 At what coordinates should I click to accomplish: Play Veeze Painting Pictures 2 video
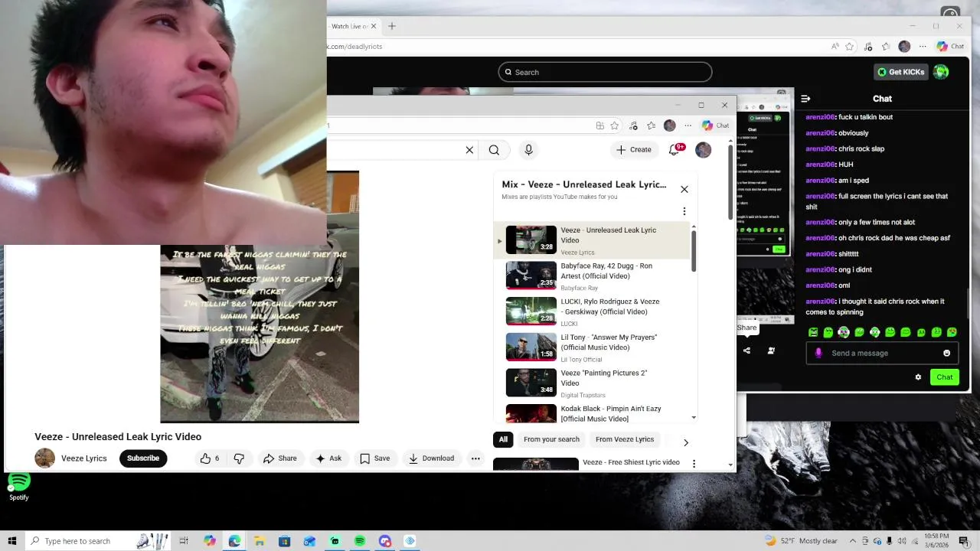click(592, 383)
